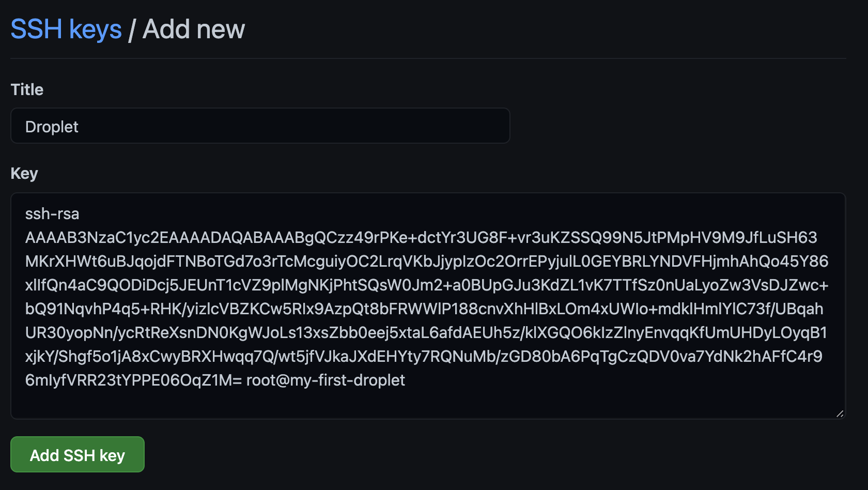
Task: Click the empty last line in Key textarea
Action: (413, 402)
